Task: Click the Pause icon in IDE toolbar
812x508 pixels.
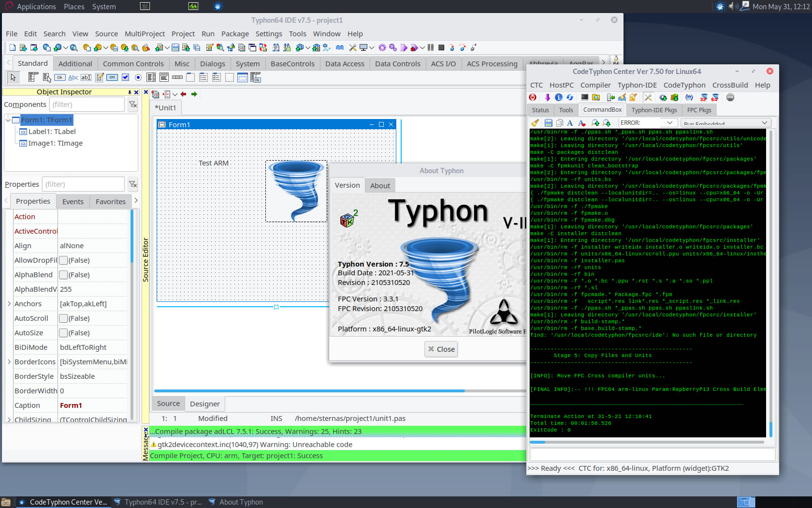Action: pos(431,47)
